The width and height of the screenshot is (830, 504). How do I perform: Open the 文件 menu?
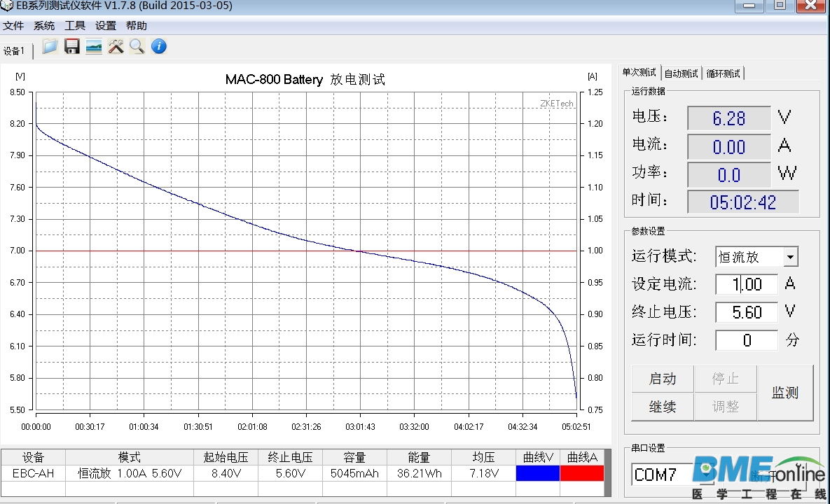[13, 25]
